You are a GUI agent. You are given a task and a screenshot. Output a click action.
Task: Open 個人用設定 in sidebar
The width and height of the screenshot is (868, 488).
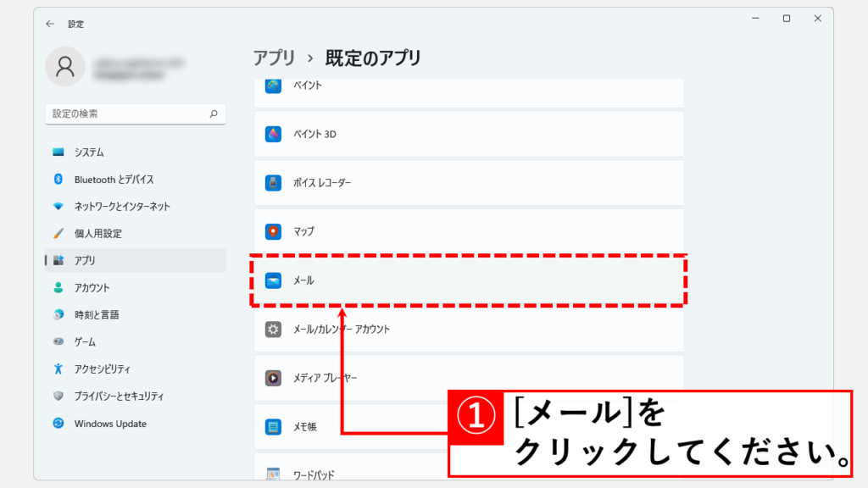tap(135, 234)
